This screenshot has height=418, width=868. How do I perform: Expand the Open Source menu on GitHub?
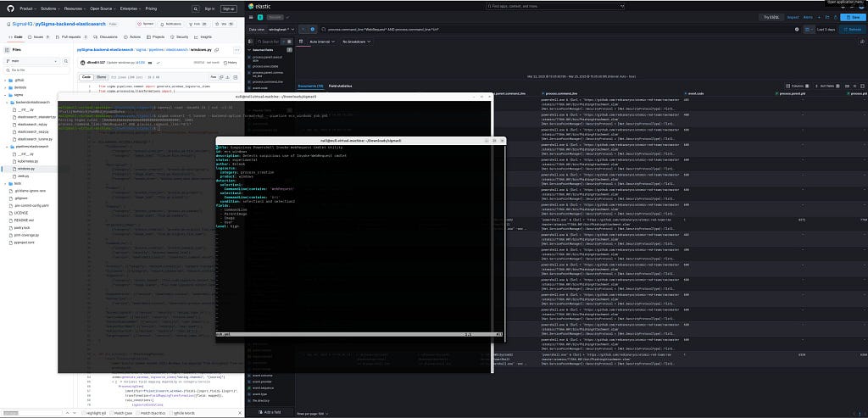[102, 8]
